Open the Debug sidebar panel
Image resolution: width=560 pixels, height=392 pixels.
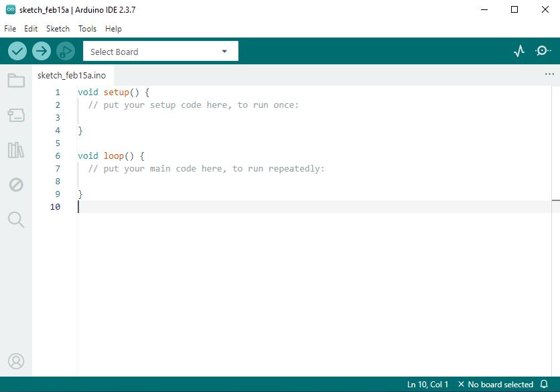tap(16, 184)
